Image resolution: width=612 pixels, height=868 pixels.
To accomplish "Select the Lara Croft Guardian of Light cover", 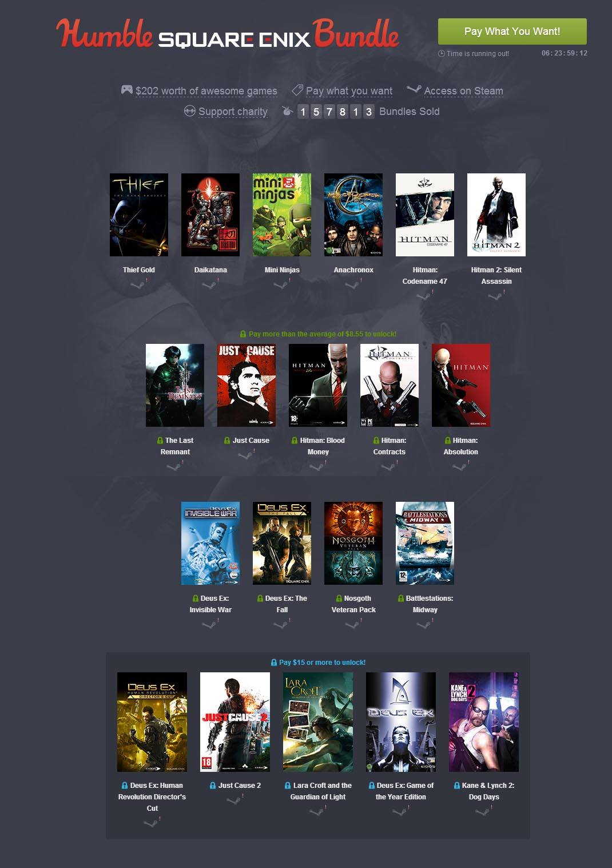I will click(318, 722).
